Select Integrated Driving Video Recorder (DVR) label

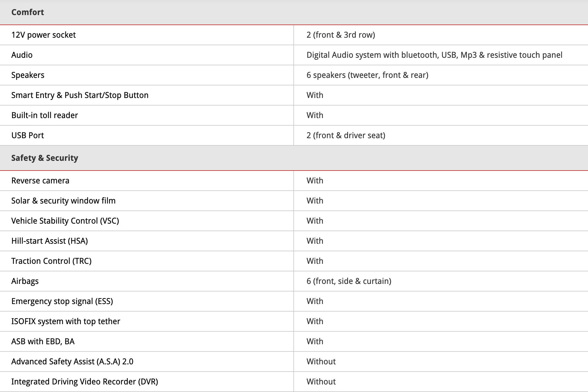pyautogui.click(x=84, y=382)
